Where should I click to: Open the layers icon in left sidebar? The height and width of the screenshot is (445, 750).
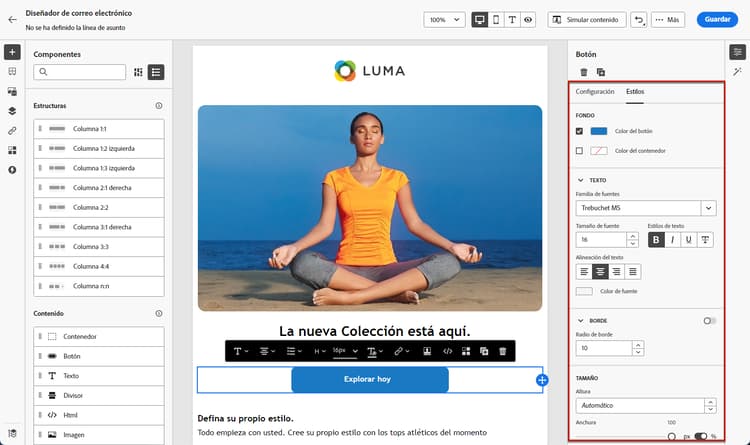[12, 111]
